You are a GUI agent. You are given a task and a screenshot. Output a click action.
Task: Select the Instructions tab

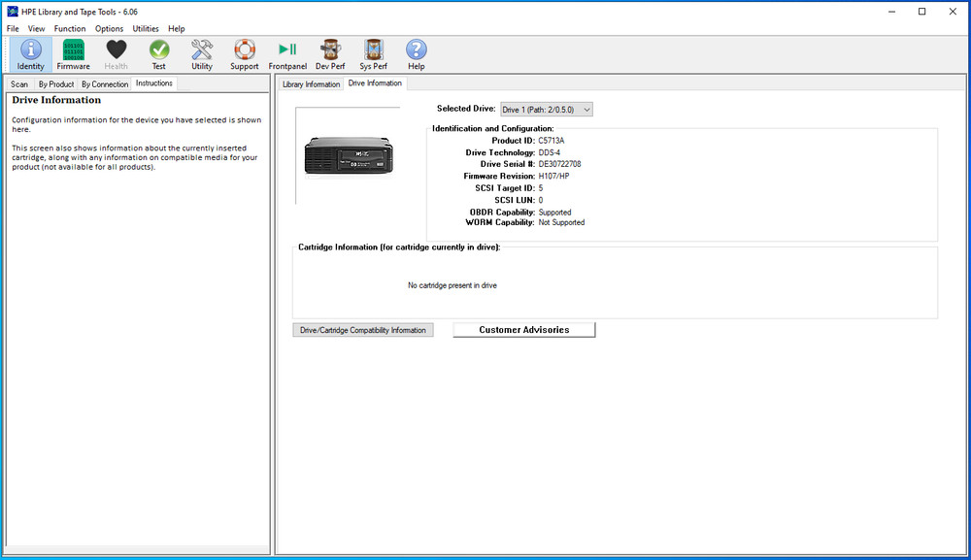pos(154,83)
